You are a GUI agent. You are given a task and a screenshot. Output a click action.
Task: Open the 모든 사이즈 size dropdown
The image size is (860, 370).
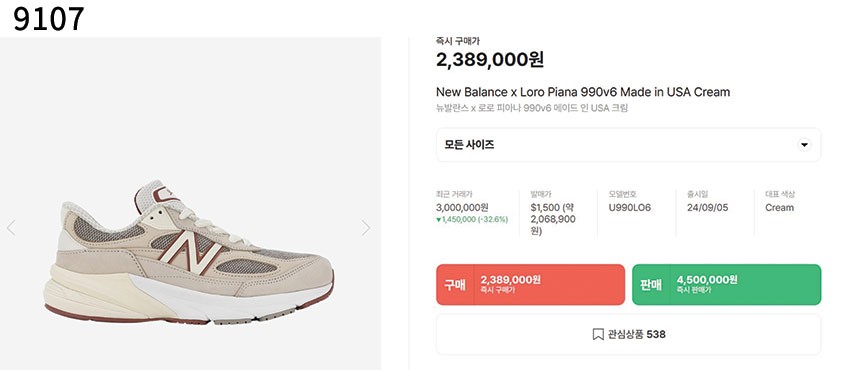(629, 145)
